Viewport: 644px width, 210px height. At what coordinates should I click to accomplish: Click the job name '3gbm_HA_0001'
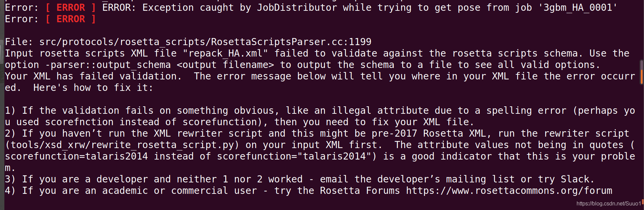[x=578, y=8]
